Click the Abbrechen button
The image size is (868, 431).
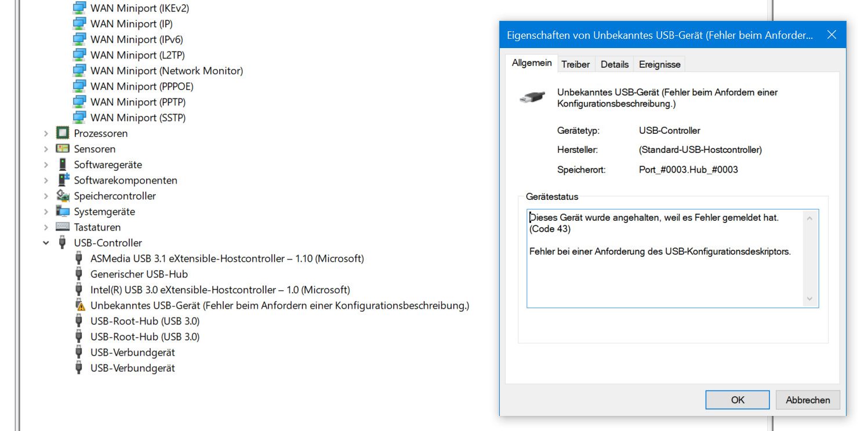click(807, 400)
